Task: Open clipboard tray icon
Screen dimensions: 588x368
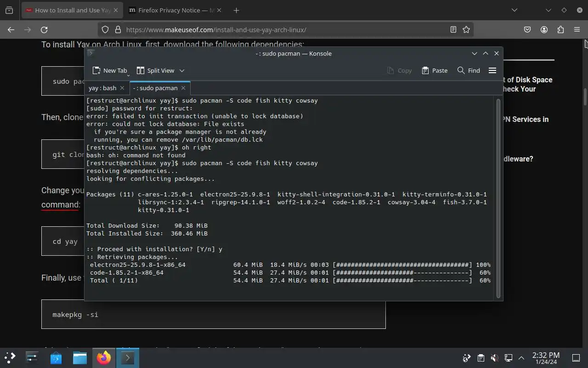Action: coord(481,358)
